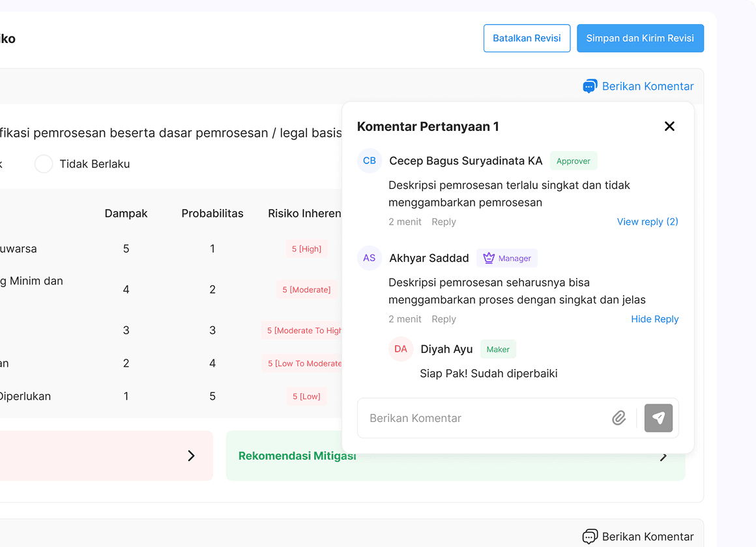This screenshot has height=547, width=756.
Task: Click the Berikan Komentar text input field
Action: coord(482,418)
